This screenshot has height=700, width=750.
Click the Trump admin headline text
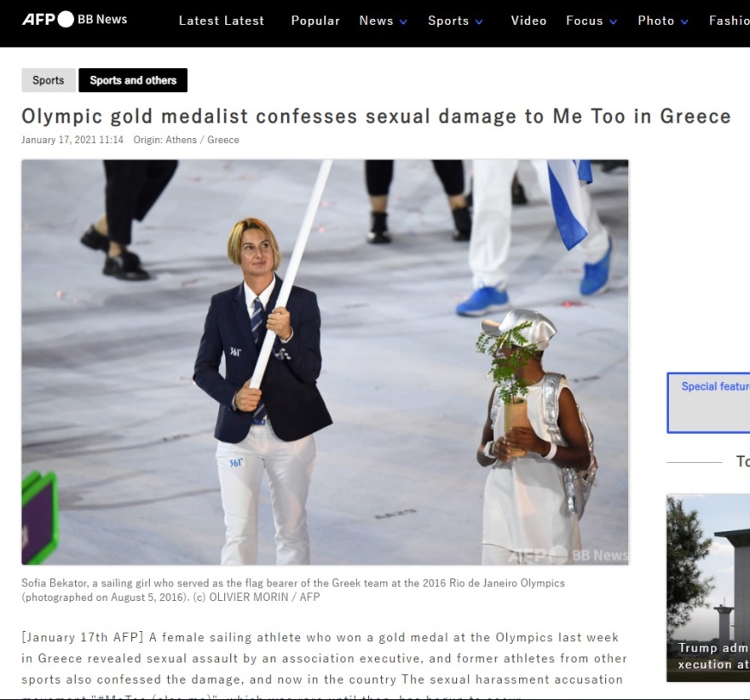(713, 656)
